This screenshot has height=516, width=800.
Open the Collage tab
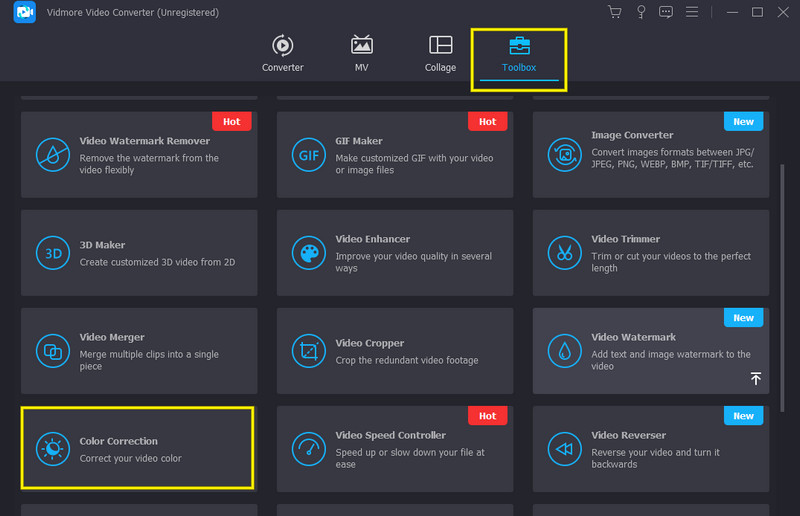point(440,53)
